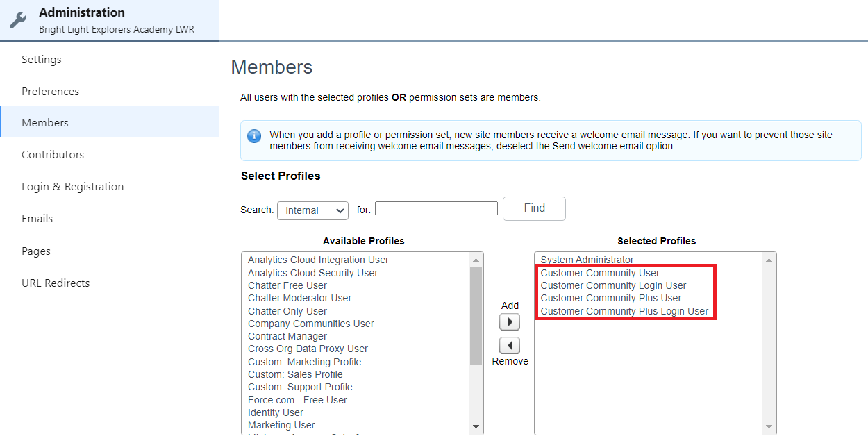Click the blue info icon
Viewport: 868px width, 443px height.
coord(254,135)
